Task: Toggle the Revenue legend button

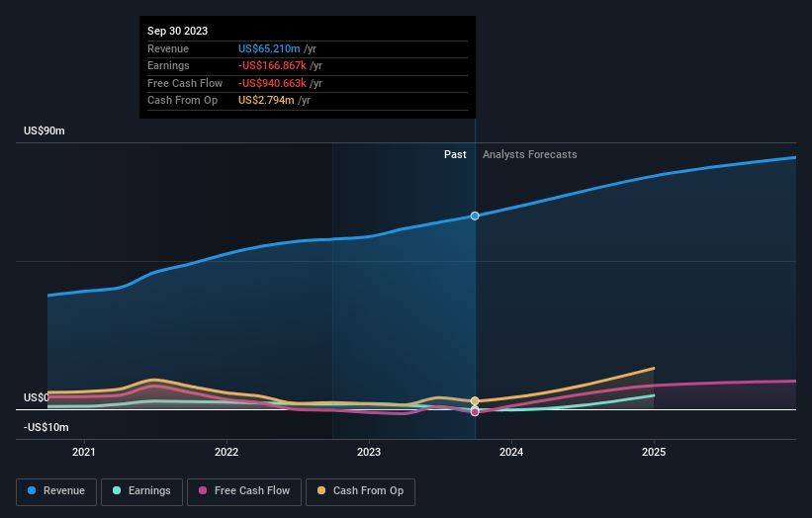Action: click(x=56, y=491)
